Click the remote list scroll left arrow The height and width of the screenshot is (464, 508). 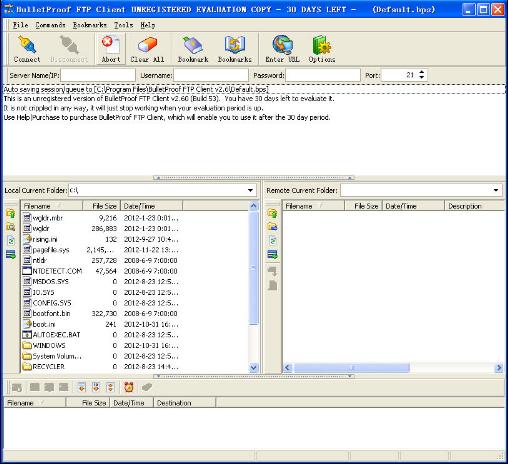coord(288,368)
